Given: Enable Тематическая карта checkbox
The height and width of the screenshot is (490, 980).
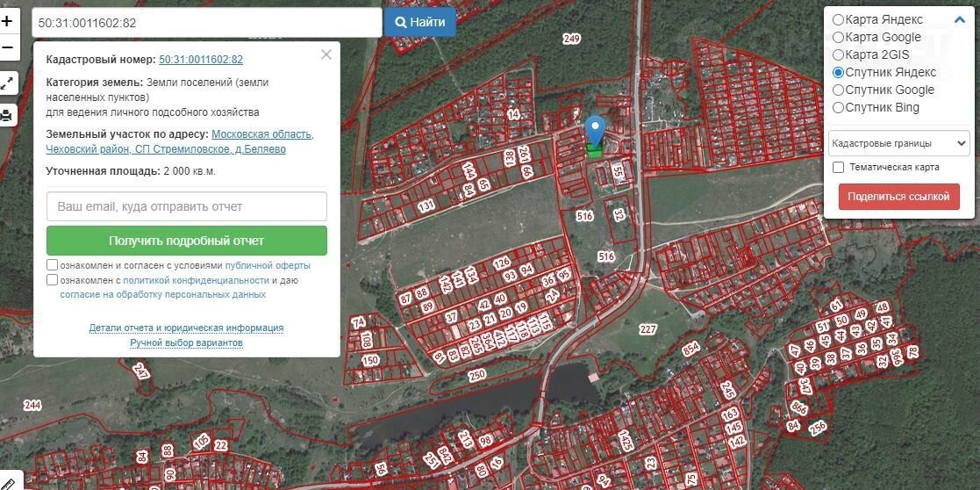Looking at the screenshot, I should (839, 167).
